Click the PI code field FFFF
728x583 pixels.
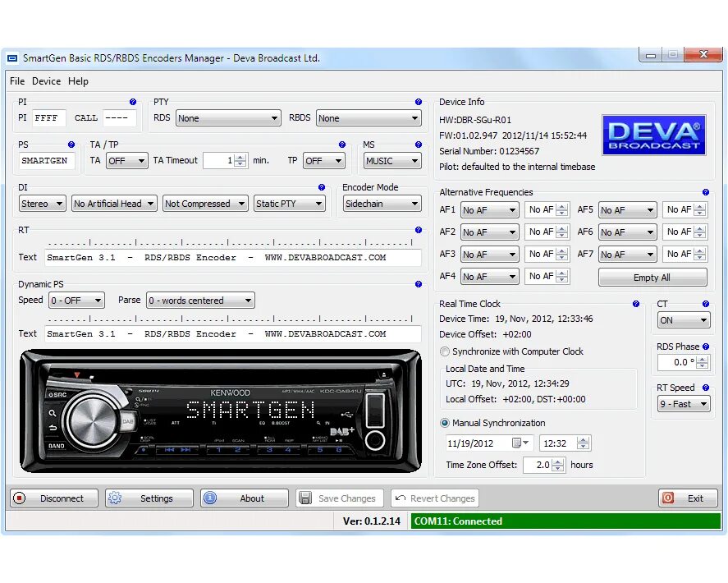[x=48, y=118]
